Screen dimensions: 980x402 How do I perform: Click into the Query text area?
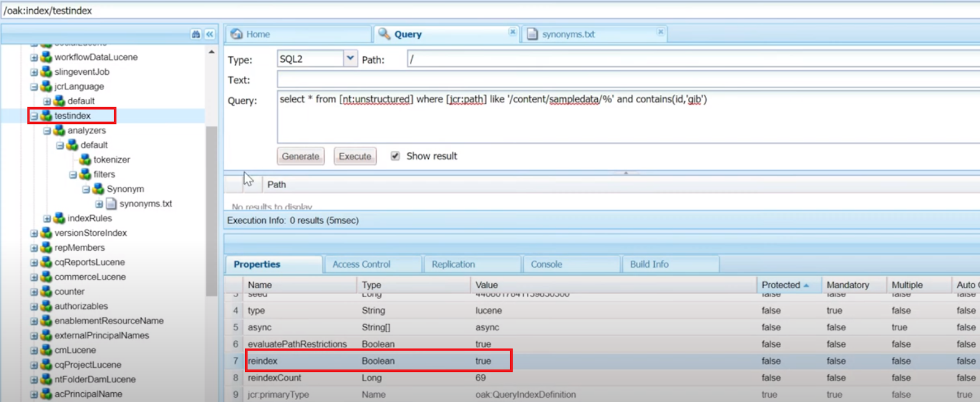[628, 117]
